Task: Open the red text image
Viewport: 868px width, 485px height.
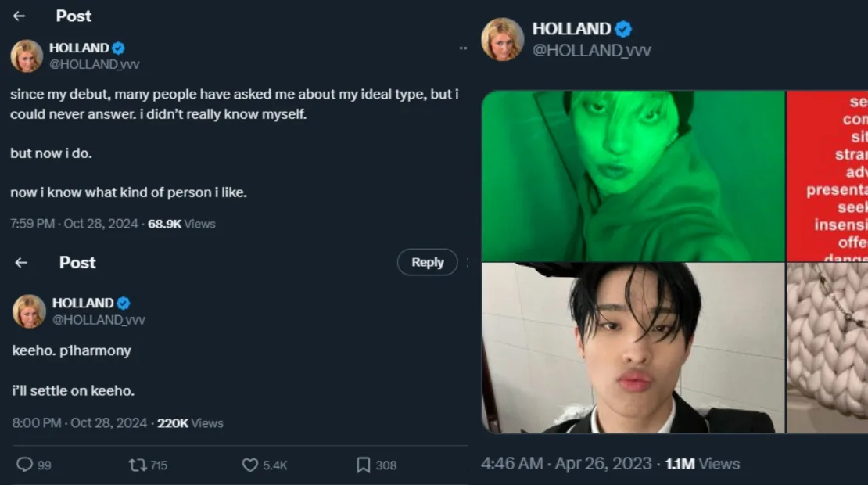Action: click(x=827, y=176)
